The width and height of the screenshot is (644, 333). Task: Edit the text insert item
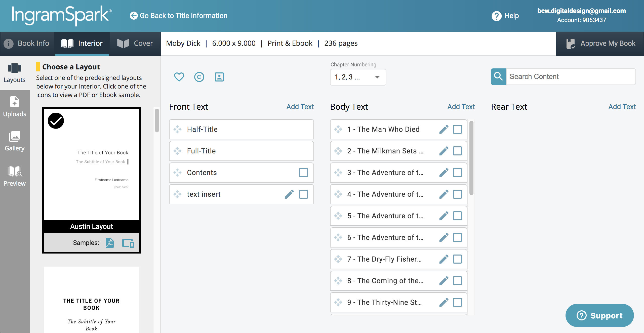coord(289,194)
